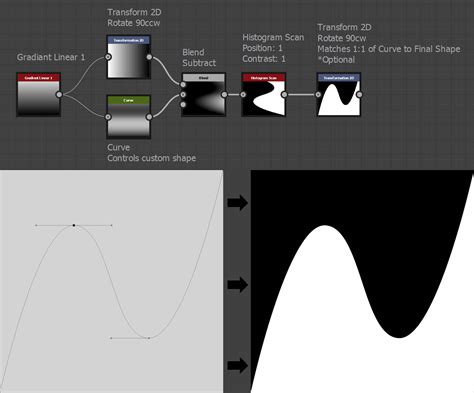Click the Blend node middle input port
The height and width of the screenshot is (393, 474).
183,95
